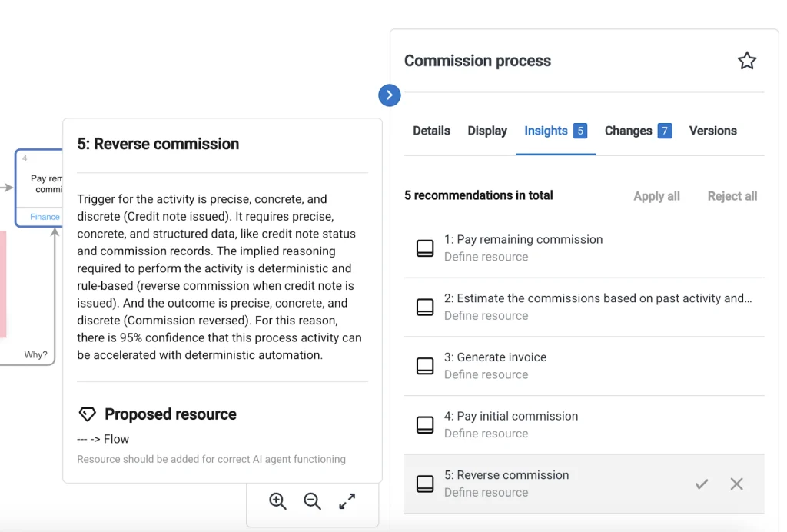Select recommendation 1: Pay remaining commission
The width and height of the screenshot is (787, 532).
tap(584, 248)
